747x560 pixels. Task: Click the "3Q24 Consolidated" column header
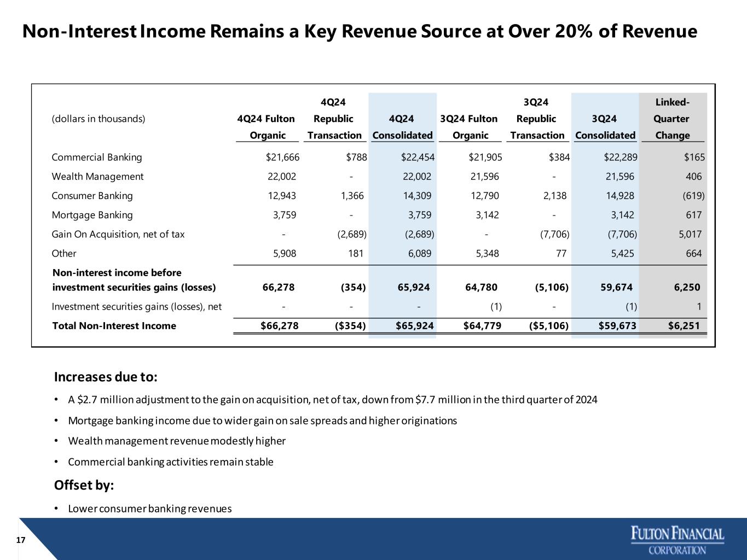[x=605, y=127]
